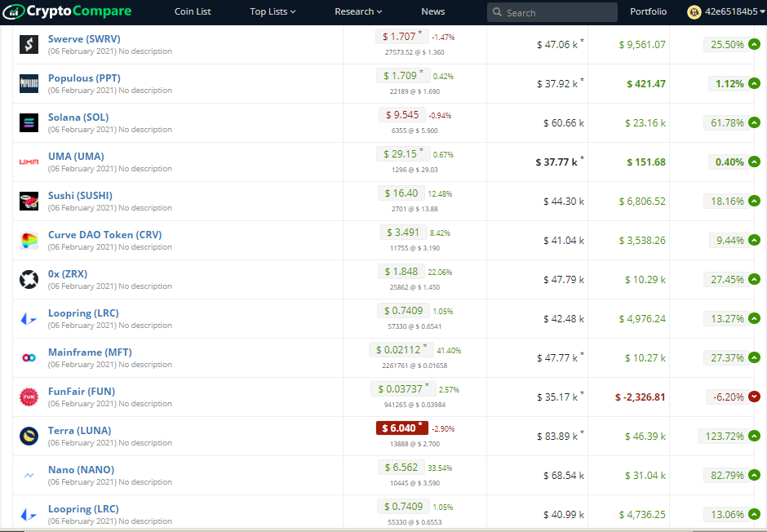Click the Loopring logo in the $40.99 k row
This screenshot has width=767, height=532.
coord(29,514)
